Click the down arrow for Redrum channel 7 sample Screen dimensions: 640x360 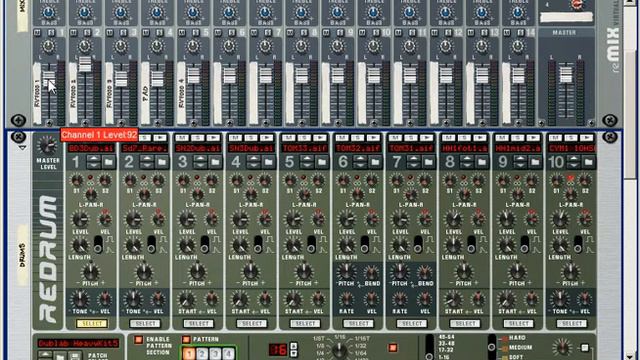coord(414,165)
